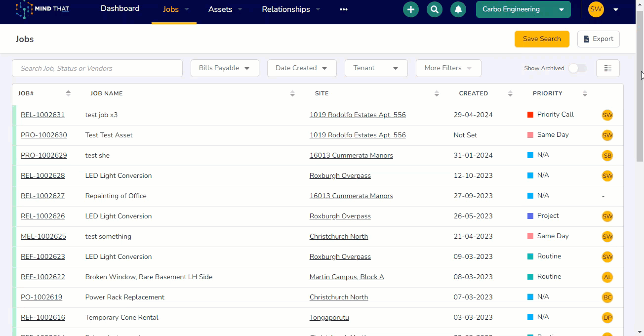Expand user account menu arrow
This screenshot has width=644, height=336.
point(616,9)
